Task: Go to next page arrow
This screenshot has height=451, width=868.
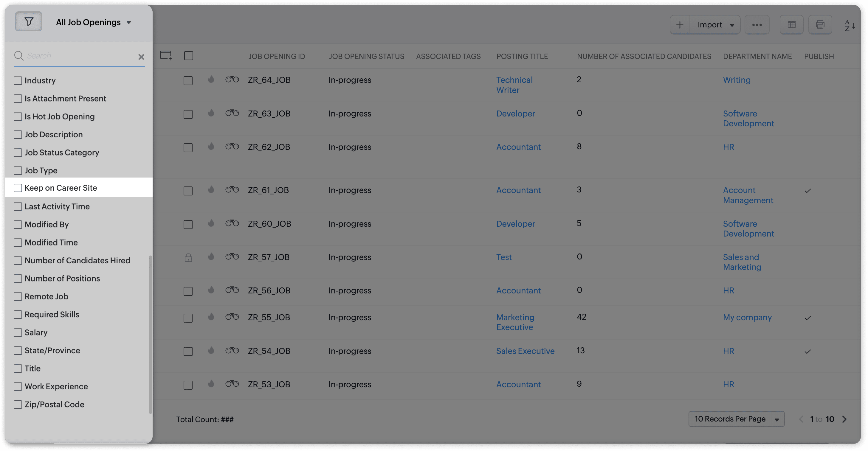Action: tap(844, 419)
